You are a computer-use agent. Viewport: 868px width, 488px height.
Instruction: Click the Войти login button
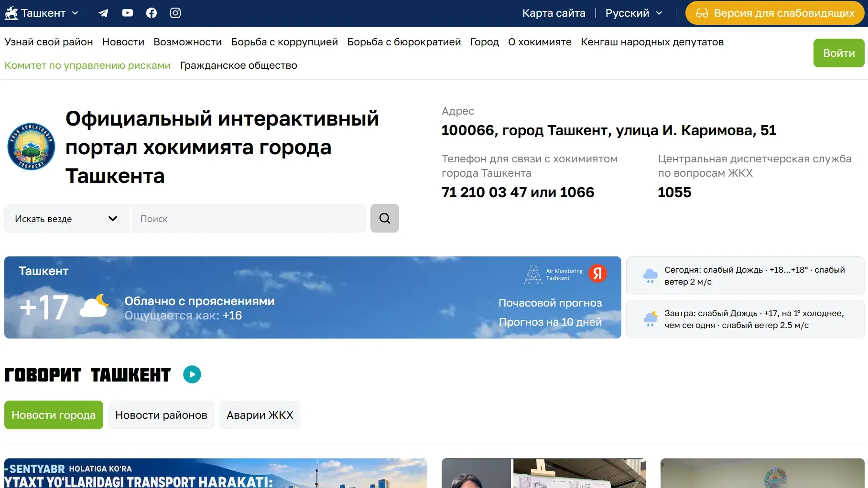click(x=839, y=53)
